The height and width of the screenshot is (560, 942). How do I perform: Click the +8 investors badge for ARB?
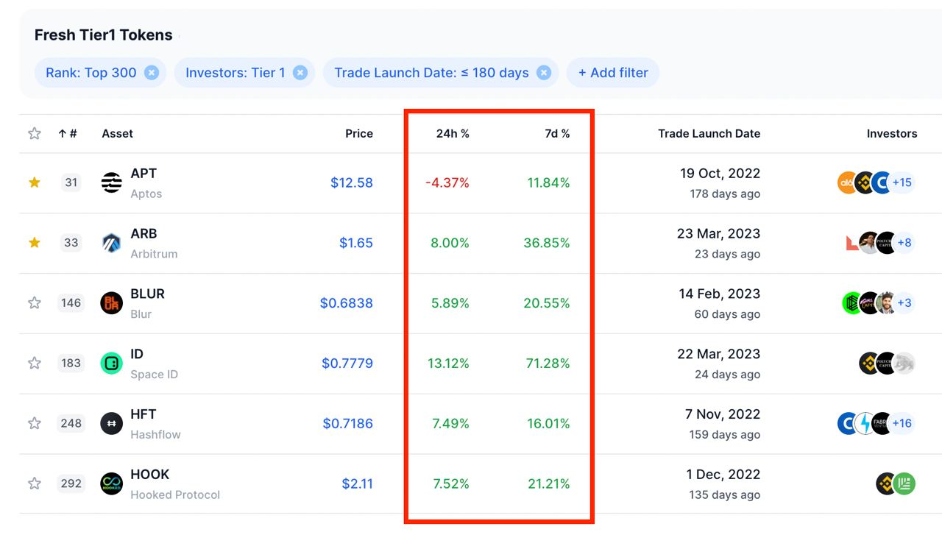904,243
